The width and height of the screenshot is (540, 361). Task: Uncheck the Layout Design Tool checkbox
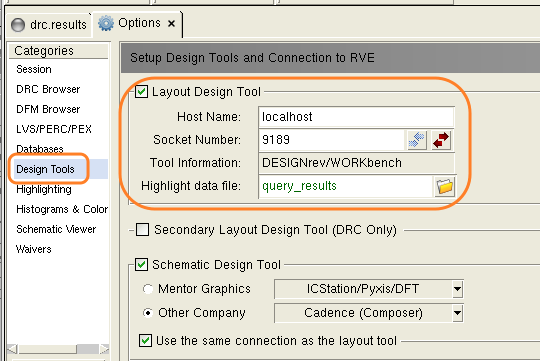(141, 92)
